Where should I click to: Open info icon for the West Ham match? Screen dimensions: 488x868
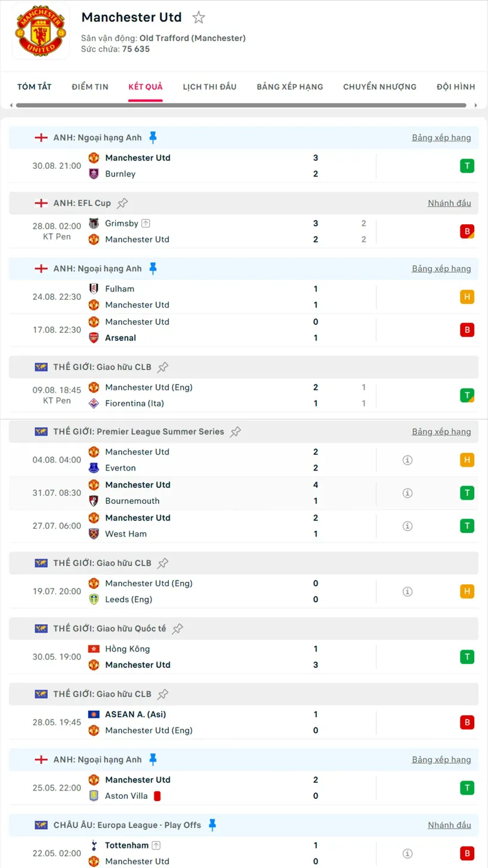point(407,526)
